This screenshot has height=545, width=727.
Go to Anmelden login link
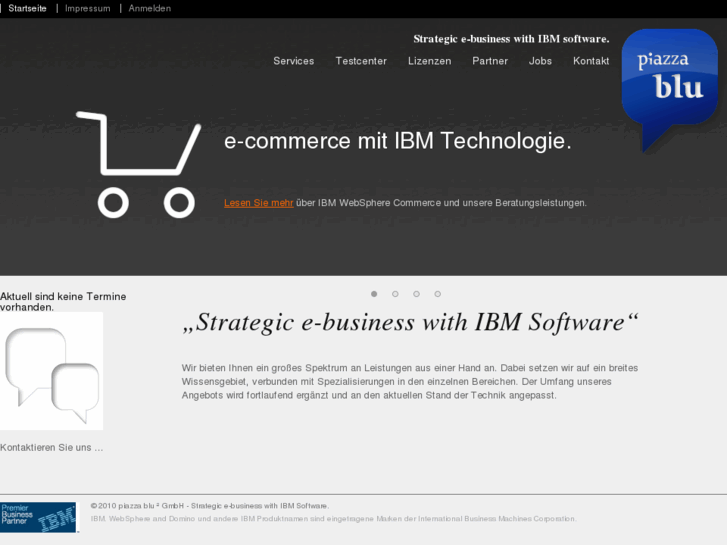pos(150,8)
